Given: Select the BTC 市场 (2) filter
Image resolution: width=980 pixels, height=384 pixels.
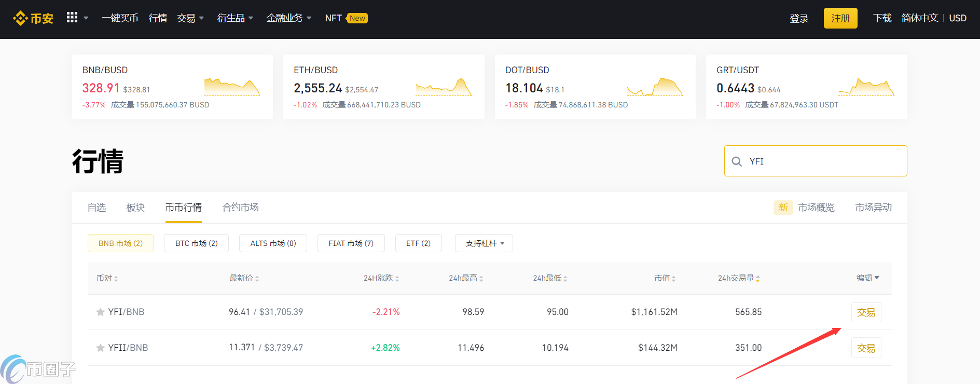Looking at the screenshot, I should (196, 243).
